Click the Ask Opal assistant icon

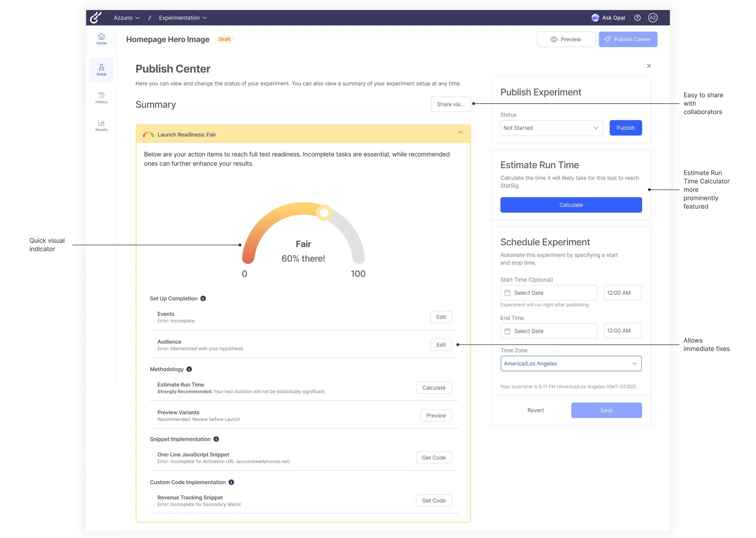tap(595, 18)
